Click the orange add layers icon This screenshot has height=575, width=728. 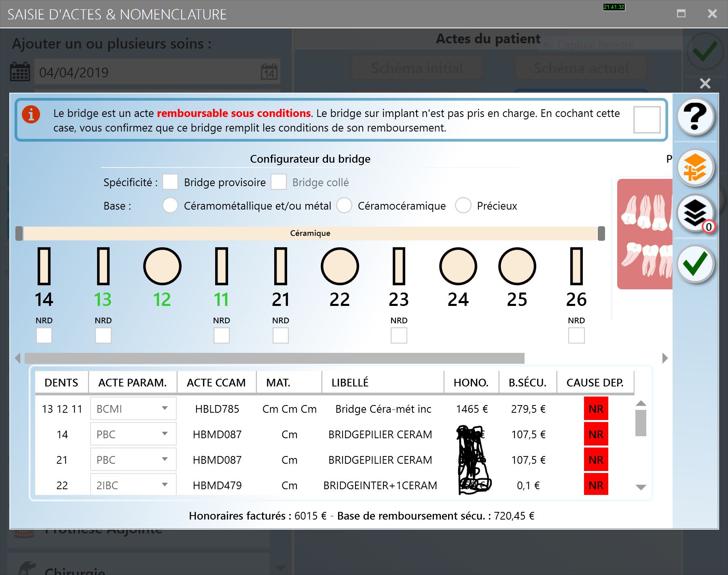coord(695,168)
